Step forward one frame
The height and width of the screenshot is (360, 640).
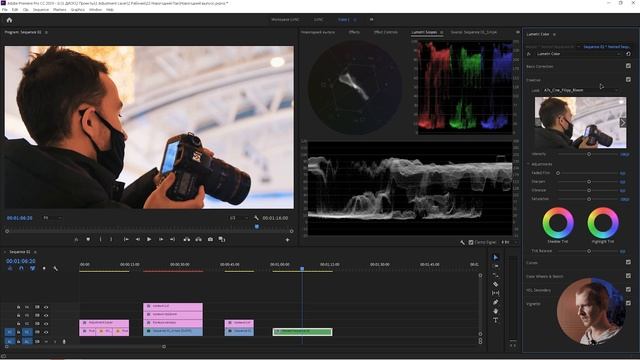coord(161,240)
